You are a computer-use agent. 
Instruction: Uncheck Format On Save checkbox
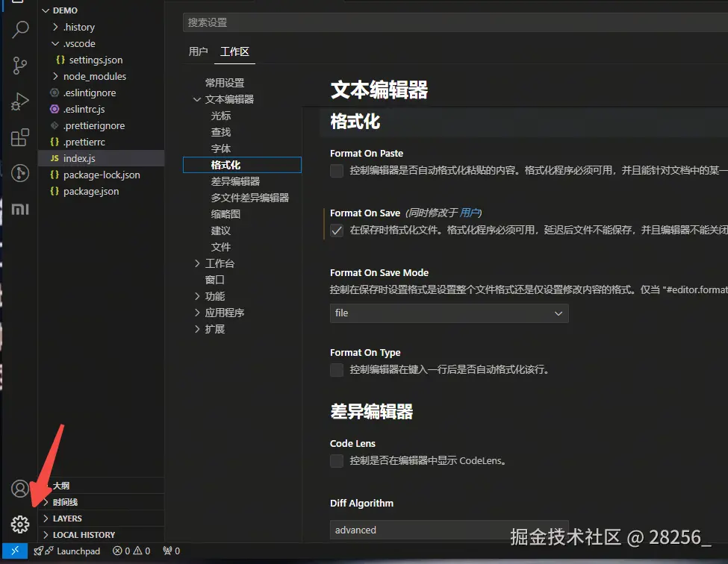337,231
